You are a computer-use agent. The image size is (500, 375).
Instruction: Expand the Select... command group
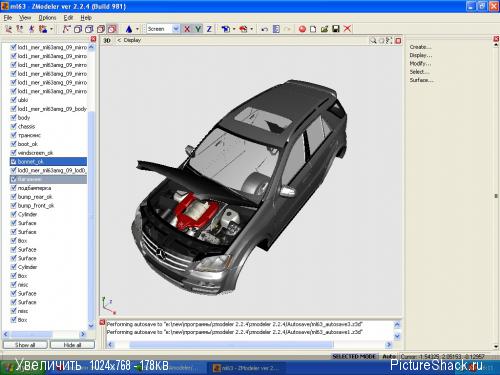419,72
